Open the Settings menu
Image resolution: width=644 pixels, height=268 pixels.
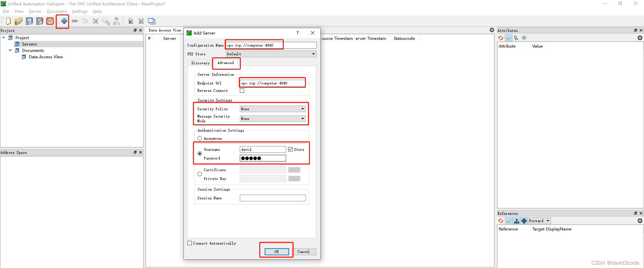click(79, 11)
